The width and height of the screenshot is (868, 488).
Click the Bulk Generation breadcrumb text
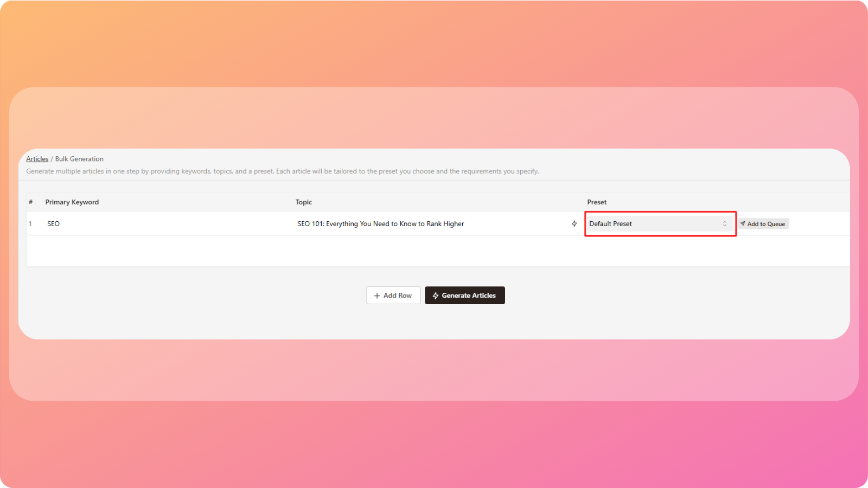(79, 159)
